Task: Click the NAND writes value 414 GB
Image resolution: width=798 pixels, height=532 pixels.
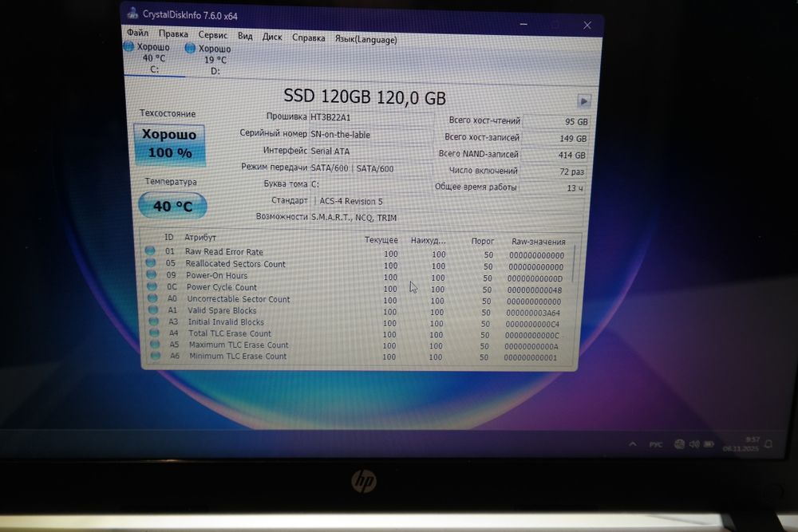Action: click(x=554, y=155)
